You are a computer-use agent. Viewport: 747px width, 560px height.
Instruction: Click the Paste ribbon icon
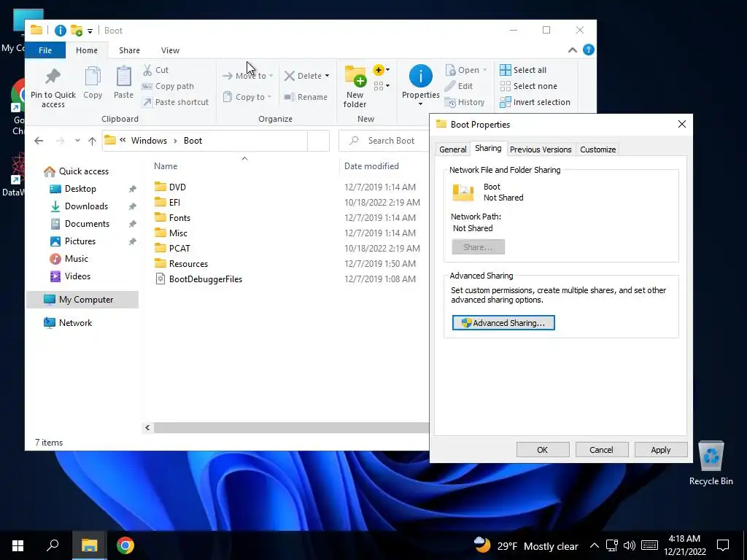tap(123, 83)
